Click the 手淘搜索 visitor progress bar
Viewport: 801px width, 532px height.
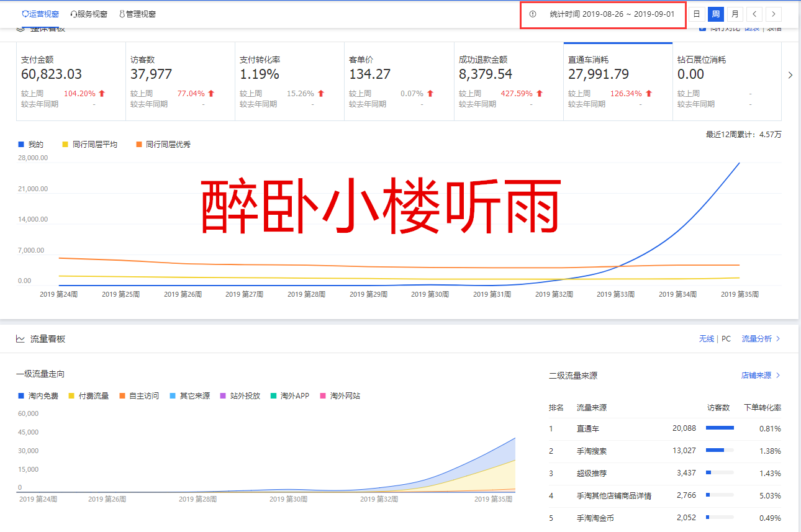(x=720, y=450)
